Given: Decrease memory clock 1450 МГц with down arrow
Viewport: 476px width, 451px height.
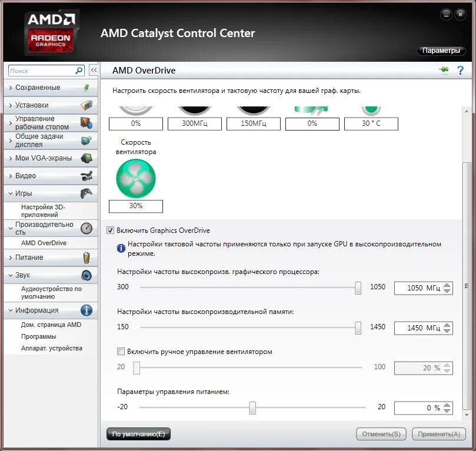Looking at the screenshot, I should click(x=447, y=331).
